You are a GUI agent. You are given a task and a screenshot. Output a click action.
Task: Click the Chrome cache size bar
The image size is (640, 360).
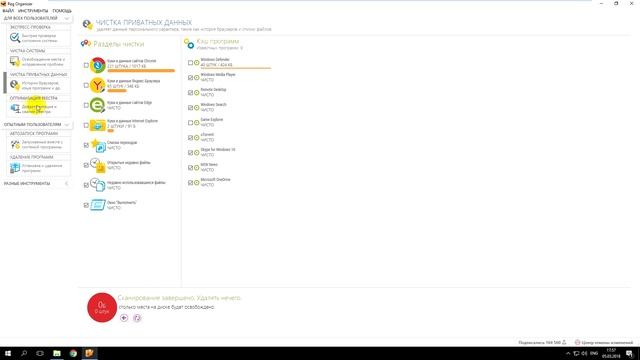point(141,71)
